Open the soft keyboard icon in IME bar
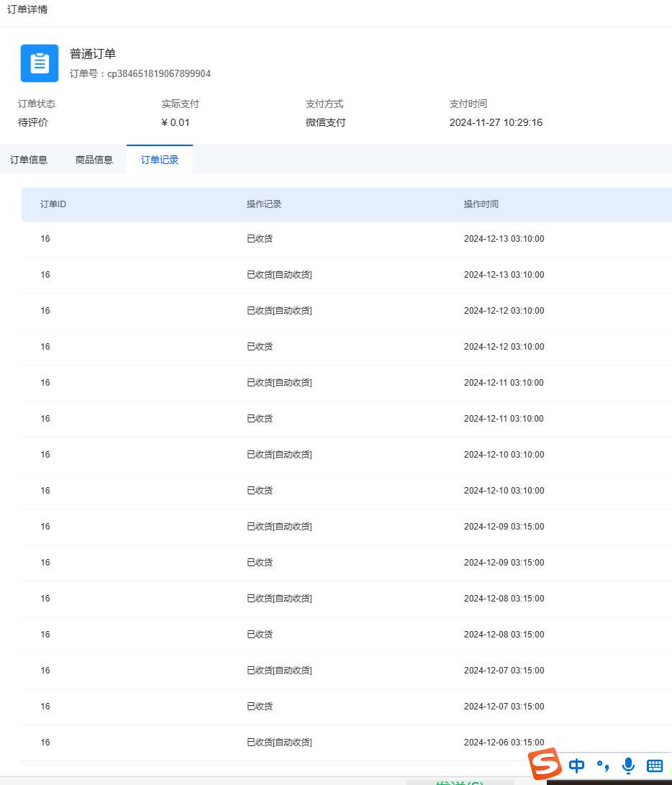Viewport: 672px width, 785px height. 655,766
